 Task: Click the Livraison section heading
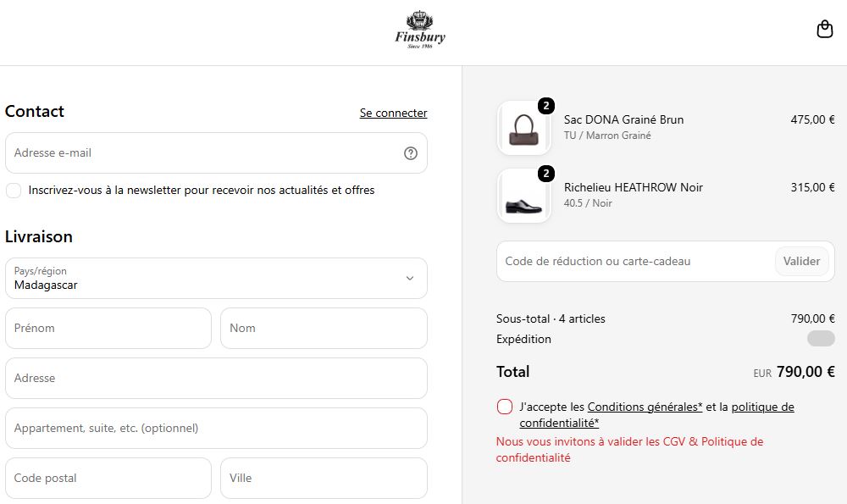tap(39, 236)
